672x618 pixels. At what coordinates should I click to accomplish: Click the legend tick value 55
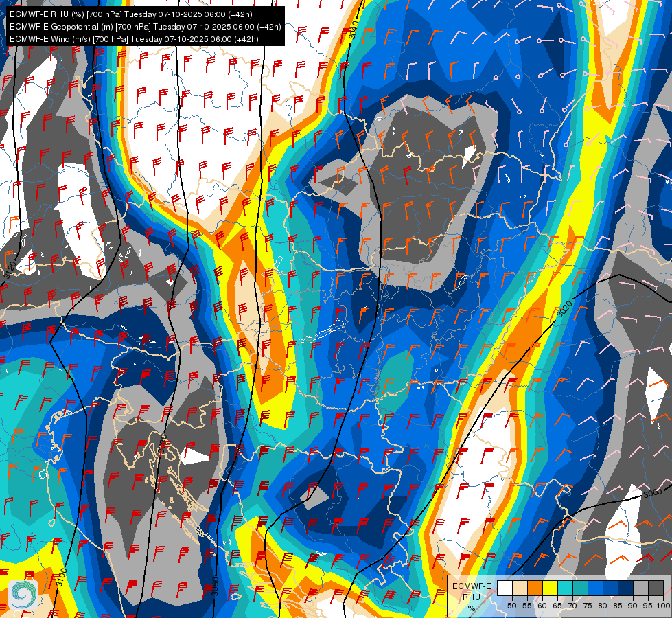pos(527,606)
